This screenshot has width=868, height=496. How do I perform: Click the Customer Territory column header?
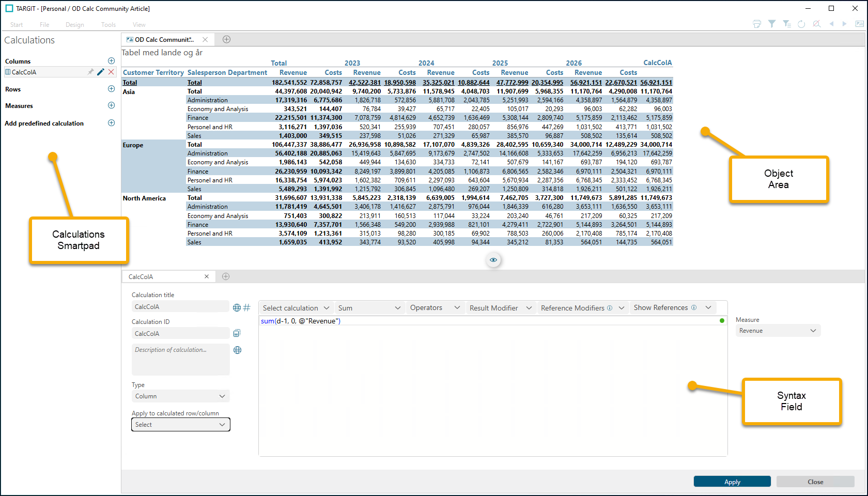tap(153, 73)
